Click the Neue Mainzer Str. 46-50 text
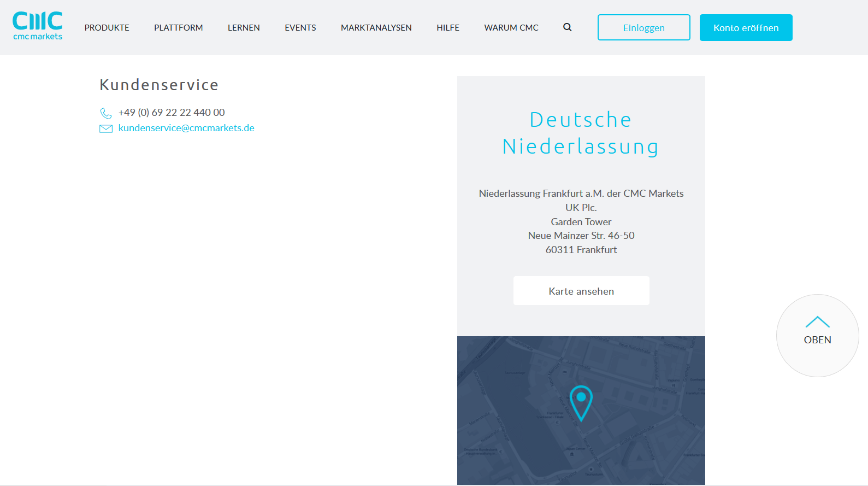This screenshot has width=868, height=486. point(581,236)
